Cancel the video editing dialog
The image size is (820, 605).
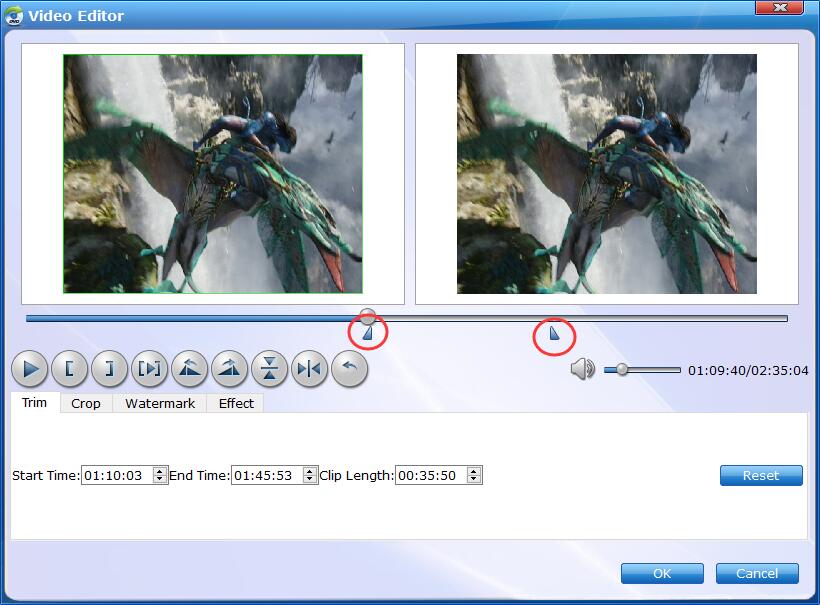point(757,574)
